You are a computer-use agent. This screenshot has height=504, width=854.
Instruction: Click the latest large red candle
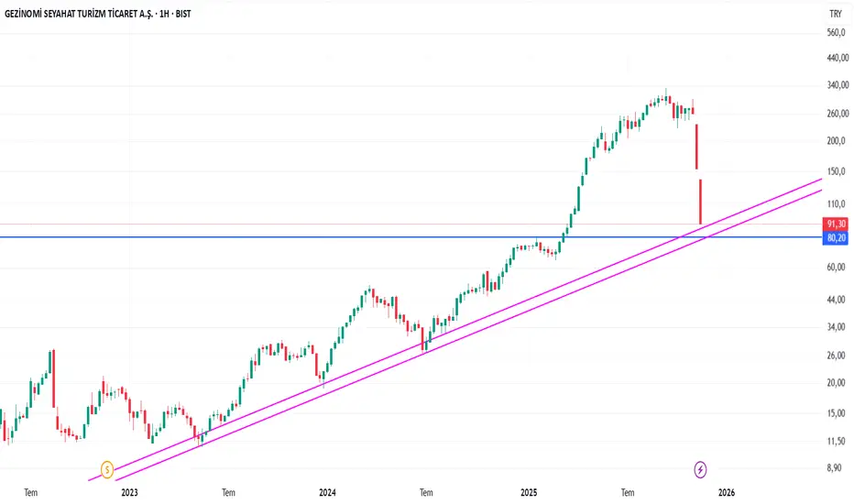click(x=700, y=202)
